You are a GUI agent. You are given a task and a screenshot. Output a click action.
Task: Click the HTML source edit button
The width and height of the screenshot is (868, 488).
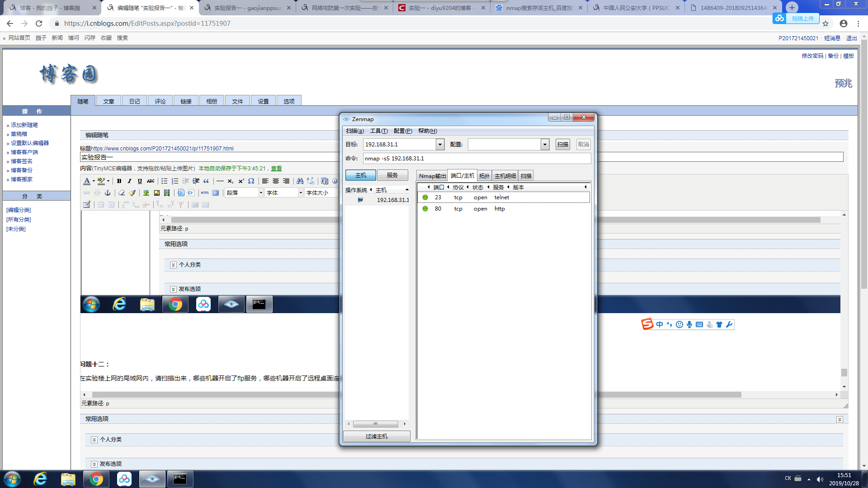[x=205, y=193]
